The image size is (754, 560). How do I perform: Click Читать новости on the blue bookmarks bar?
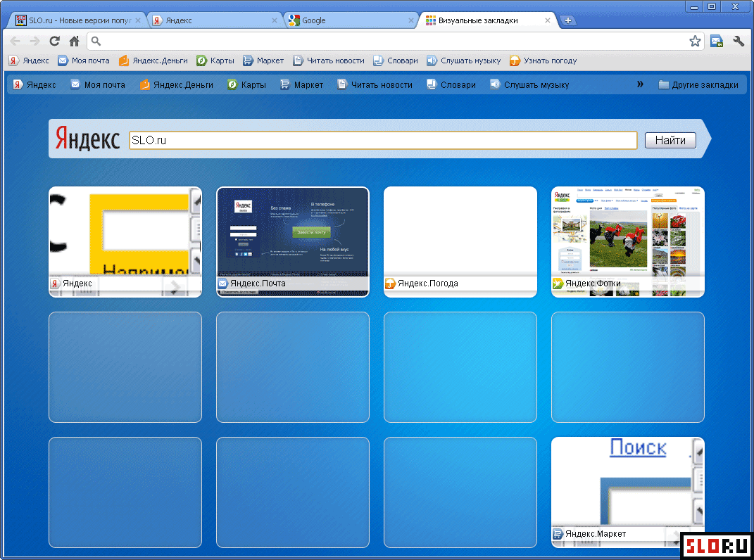coord(375,84)
